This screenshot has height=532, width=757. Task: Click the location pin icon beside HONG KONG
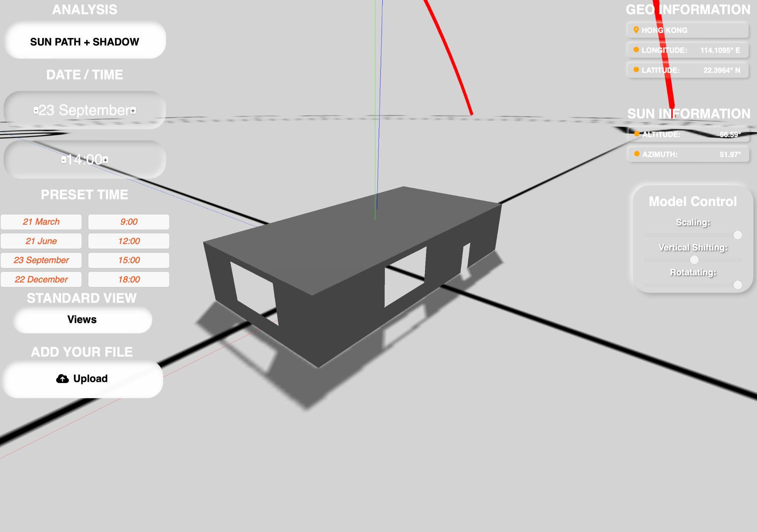click(636, 30)
